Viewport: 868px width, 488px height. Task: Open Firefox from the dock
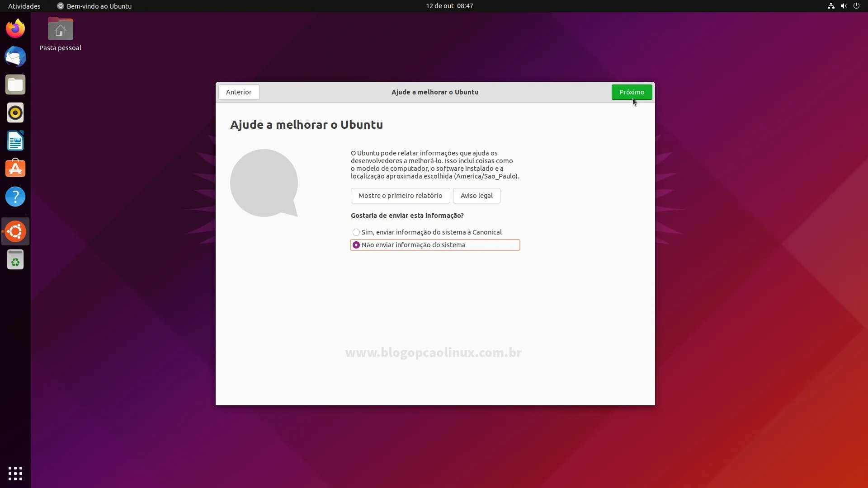tap(15, 28)
